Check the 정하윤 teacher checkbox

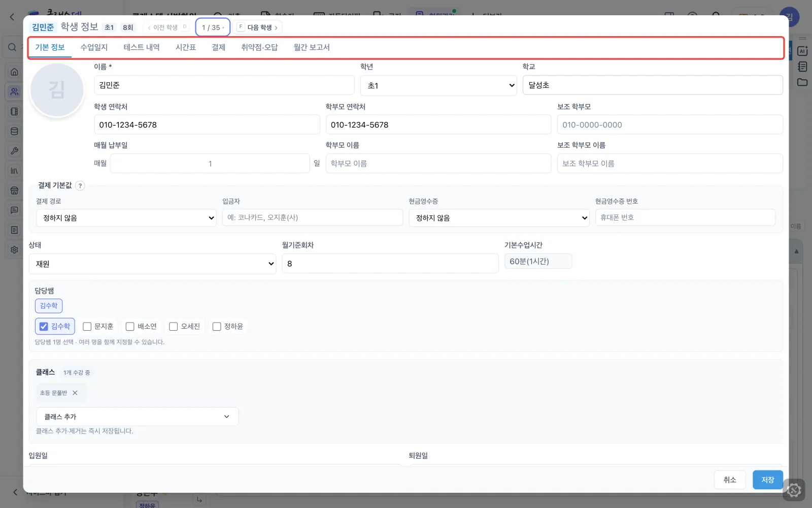click(x=217, y=326)
